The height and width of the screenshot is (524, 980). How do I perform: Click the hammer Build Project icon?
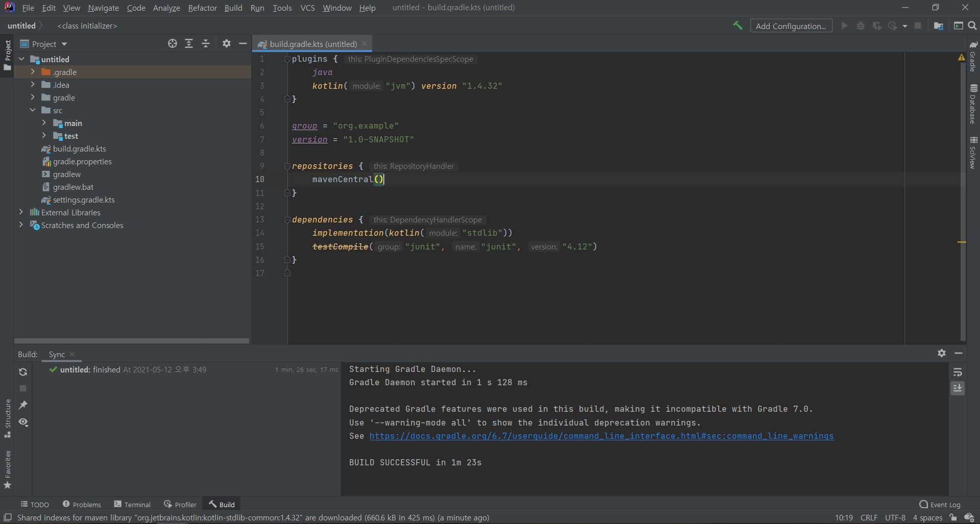pyautogui.click(x=738, y=26)
